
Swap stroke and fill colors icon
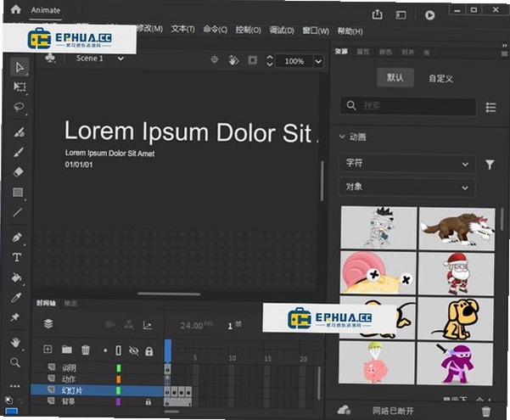(x=20, y=400)
